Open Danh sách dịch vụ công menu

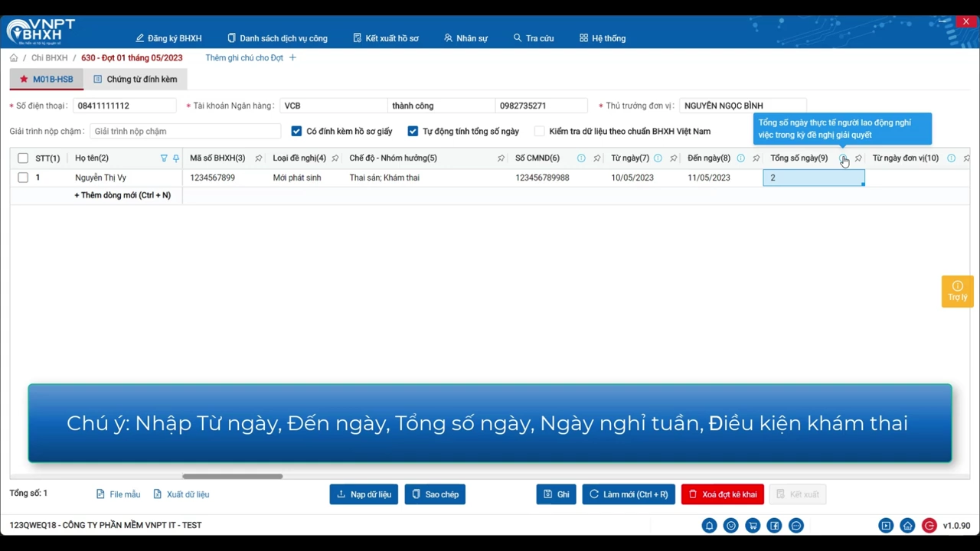pyautogui.click(x=277, y=38)
